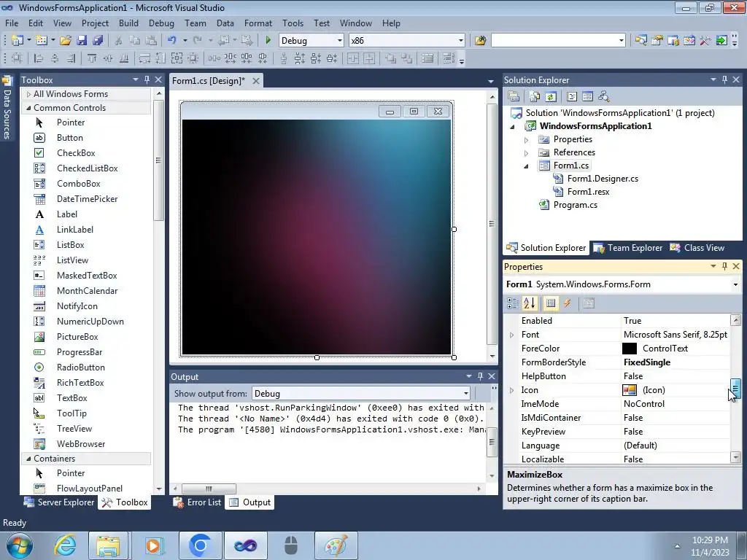Click Properties icon in Solution Explorer toolbar

pos(514,97)
